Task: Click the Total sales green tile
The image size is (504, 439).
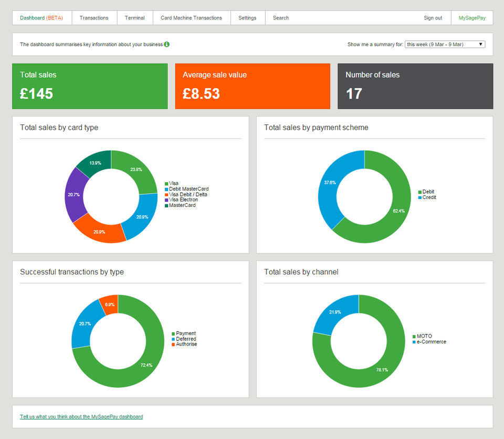Action: (90, 86)
